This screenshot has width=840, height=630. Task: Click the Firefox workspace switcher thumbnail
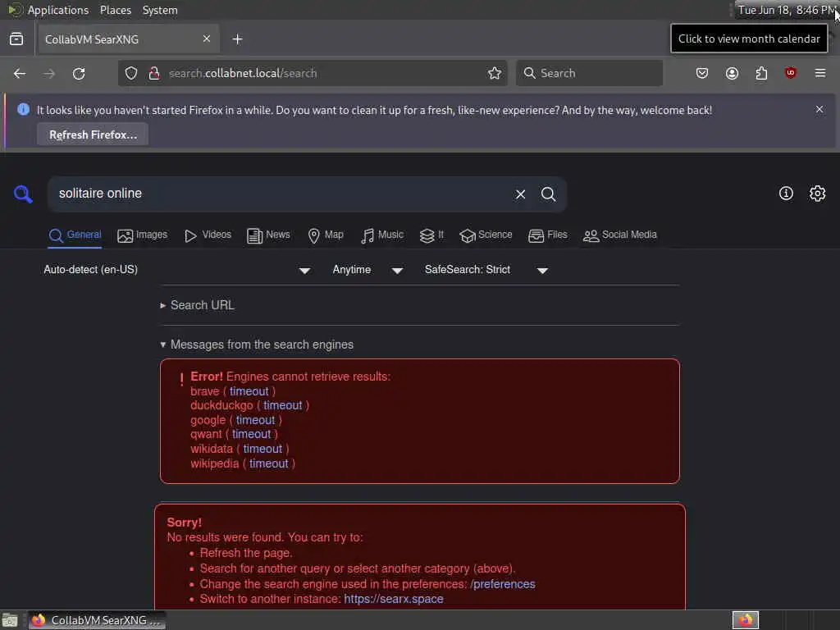click(745, 620)
